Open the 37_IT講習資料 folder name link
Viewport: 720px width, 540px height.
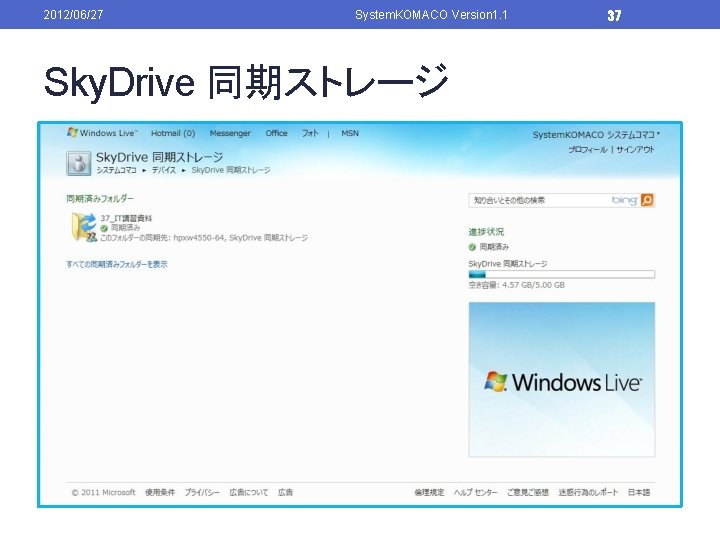126,218
